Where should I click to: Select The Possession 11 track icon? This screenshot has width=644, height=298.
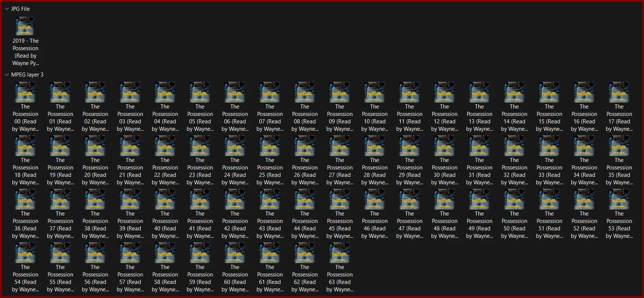[x=410, y=92]
